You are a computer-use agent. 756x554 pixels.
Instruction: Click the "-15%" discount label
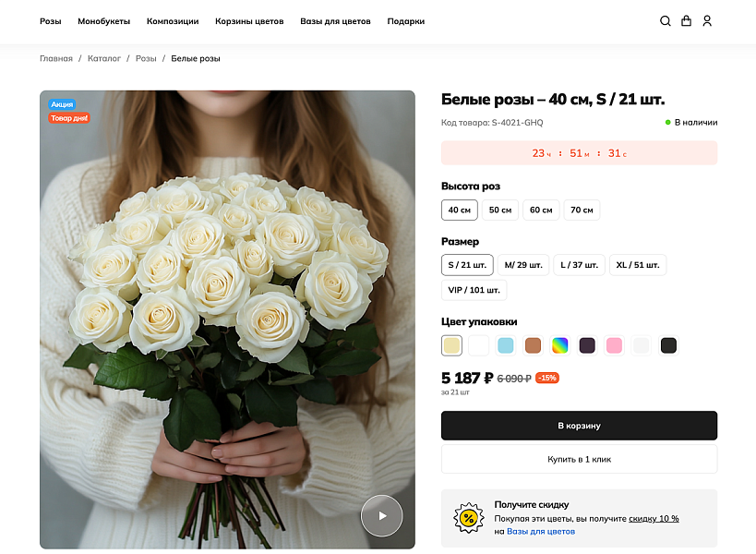[546, 378]
